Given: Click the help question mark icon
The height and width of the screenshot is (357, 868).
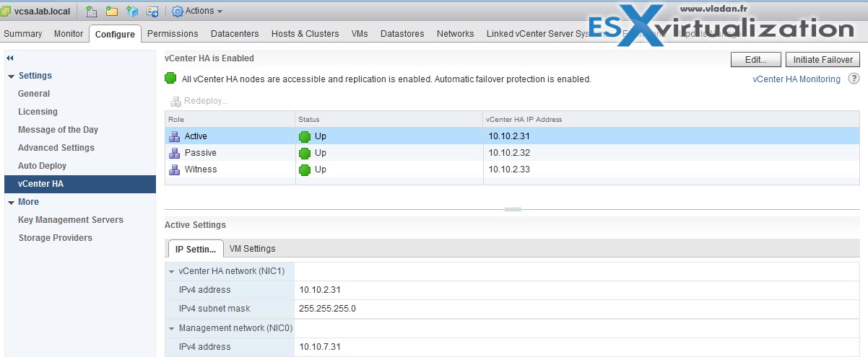Looking at the screenshot, I should (854, 79).
